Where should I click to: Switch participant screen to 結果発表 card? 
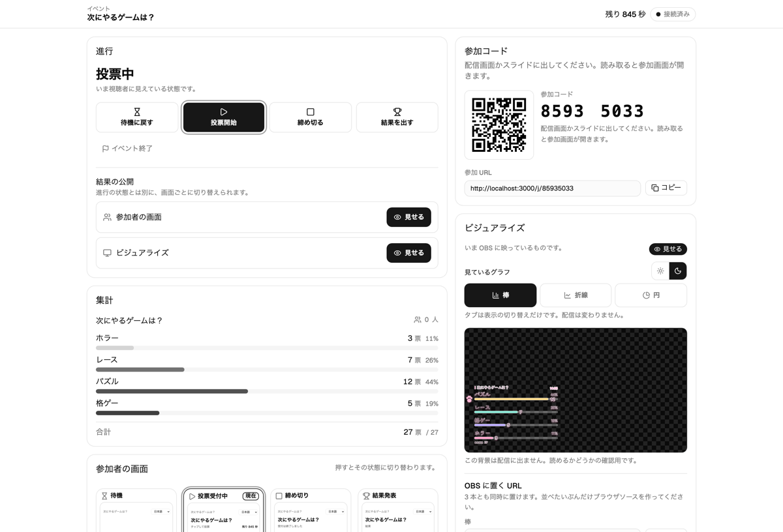click(397, 510)
